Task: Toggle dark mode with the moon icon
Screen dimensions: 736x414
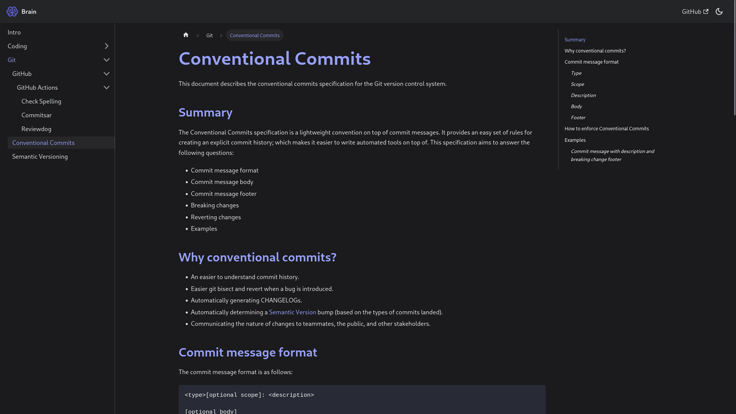Action: point(719,12)
